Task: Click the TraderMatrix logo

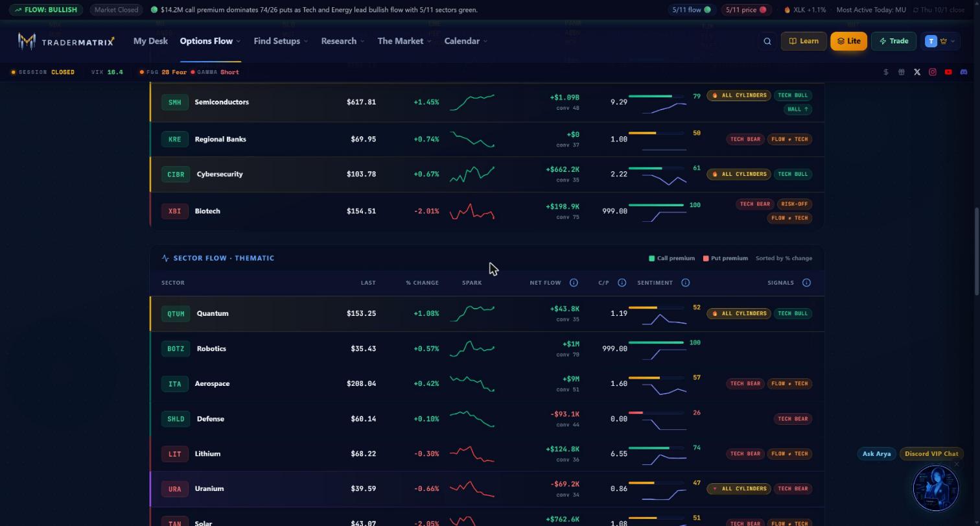Action: (x=66, y=42)
